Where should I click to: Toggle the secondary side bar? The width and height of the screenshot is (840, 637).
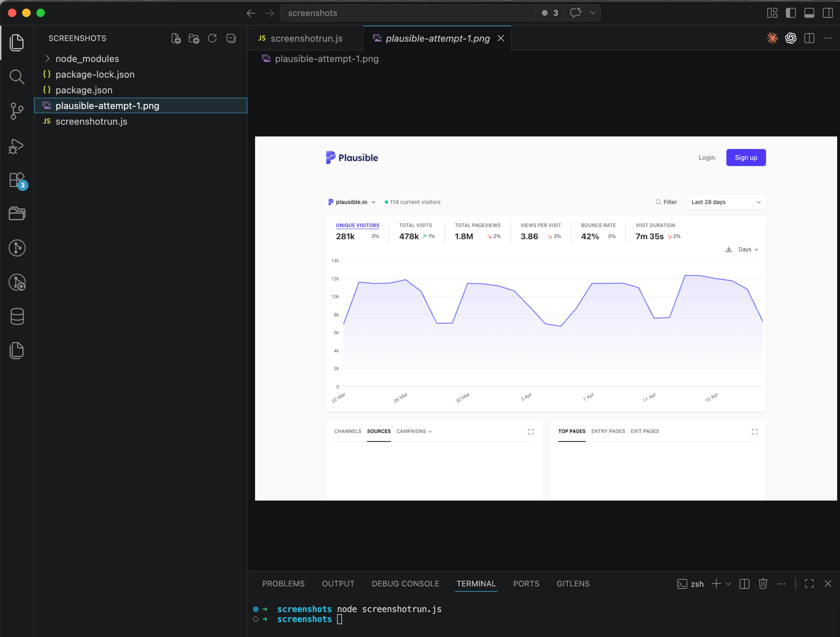pos(828,12)
